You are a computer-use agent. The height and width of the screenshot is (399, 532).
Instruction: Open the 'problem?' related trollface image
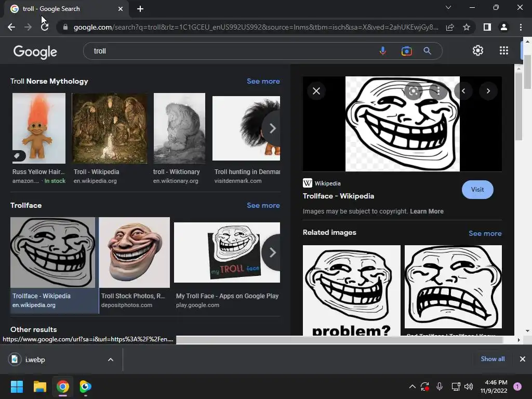coord(352,290)
